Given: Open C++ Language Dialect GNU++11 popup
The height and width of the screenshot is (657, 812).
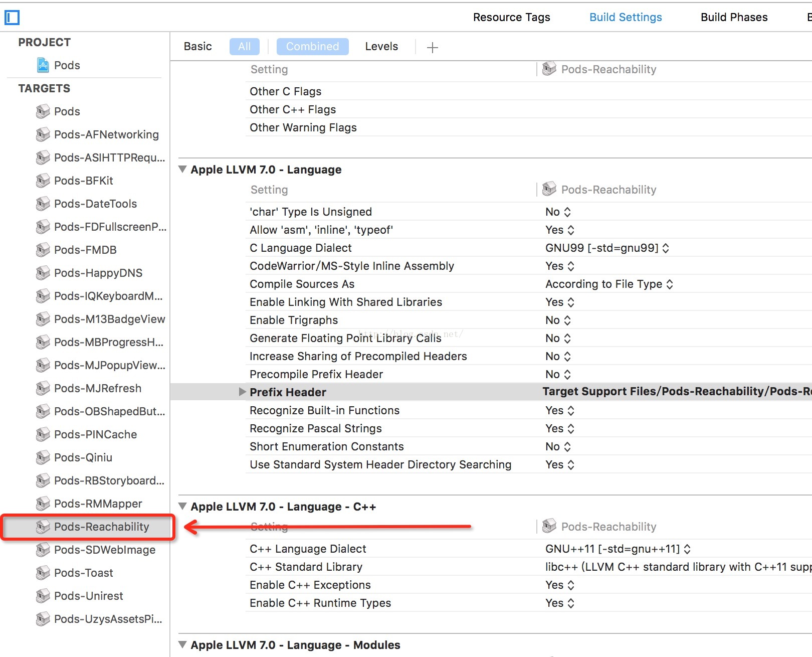Looking at the screenshot, I should [x=618, y=549].
